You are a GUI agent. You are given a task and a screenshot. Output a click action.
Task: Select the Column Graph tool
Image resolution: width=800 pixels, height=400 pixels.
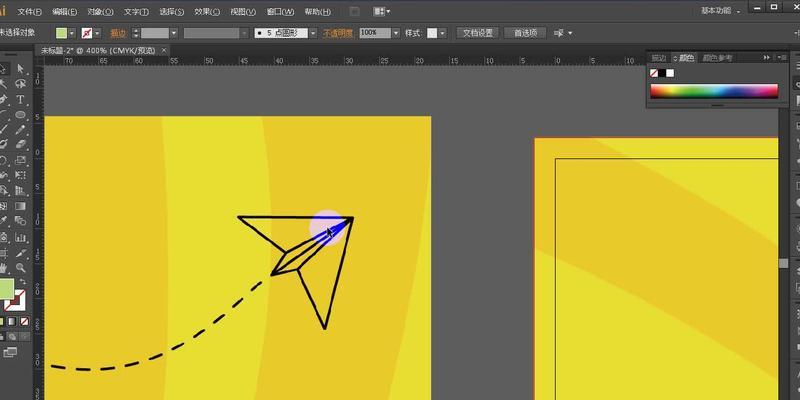[20, 237]
